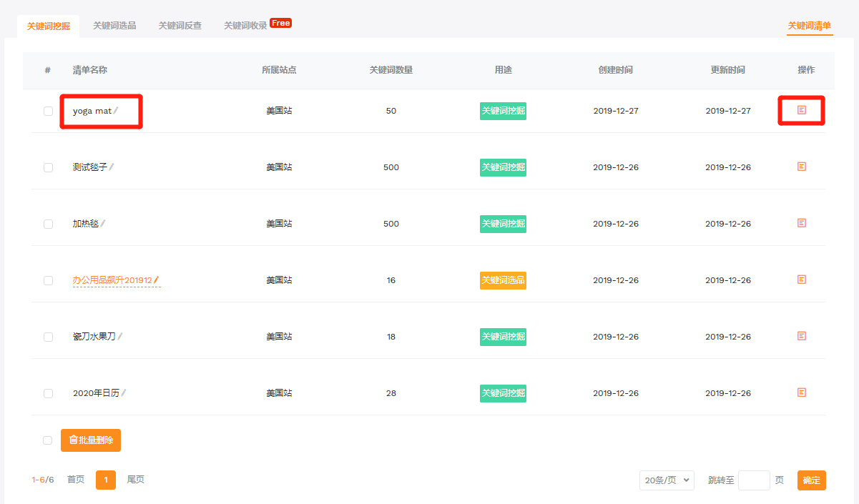
Task: Click the rename pencil beside 办公用品飙升201912
Action: (157, 280)
